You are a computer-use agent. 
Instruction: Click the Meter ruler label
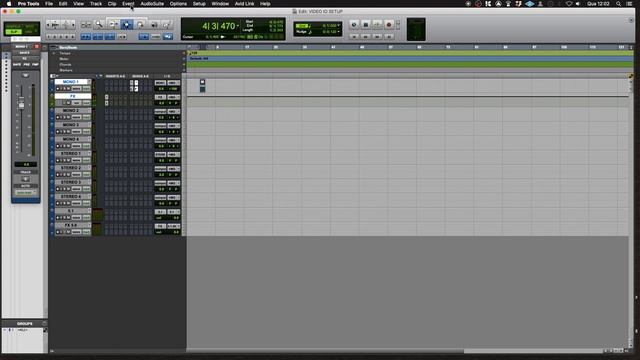64,59
